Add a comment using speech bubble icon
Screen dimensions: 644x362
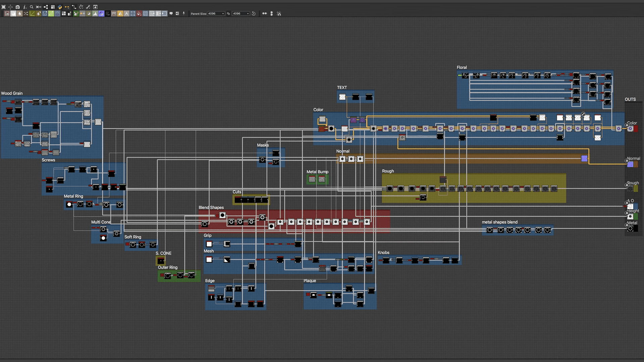point(171,13)
